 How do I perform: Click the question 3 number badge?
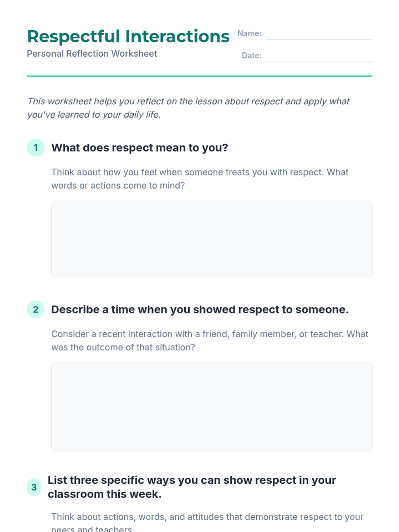coord(34,487)
